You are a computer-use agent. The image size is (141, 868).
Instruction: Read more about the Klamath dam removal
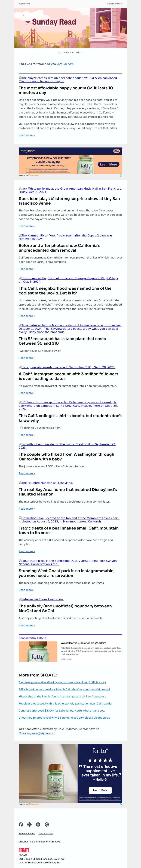click(x=27, y=269)
